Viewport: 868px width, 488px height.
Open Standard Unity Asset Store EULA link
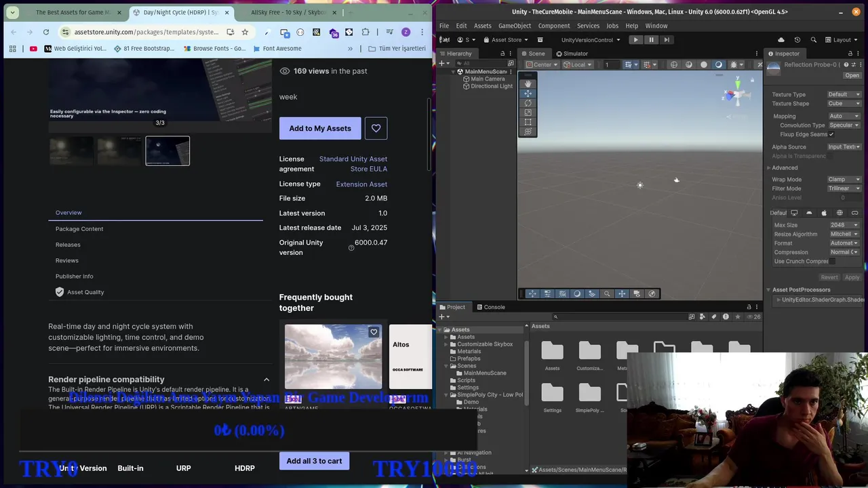coord(353,164)
